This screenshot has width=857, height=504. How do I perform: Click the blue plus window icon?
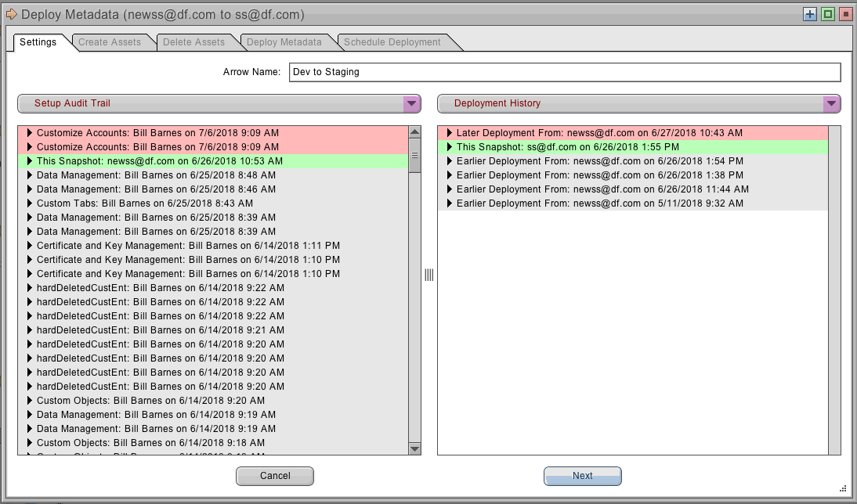coord(810,14)
